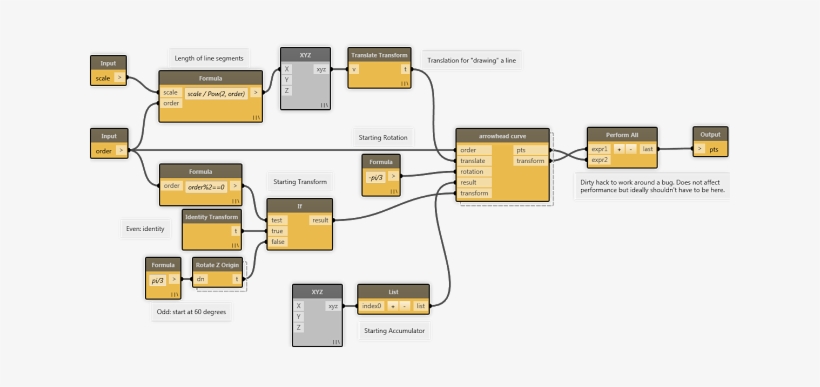Click the 'result' output port on the If node
Image resolution: width=820 pixels, height=387 pixels.
point(320,220)
